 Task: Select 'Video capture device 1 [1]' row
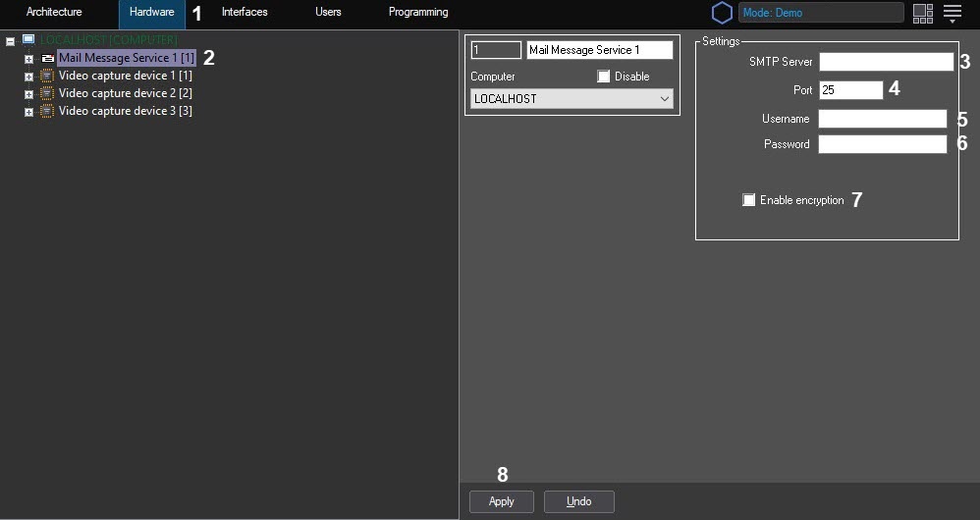tap(125, 76)
